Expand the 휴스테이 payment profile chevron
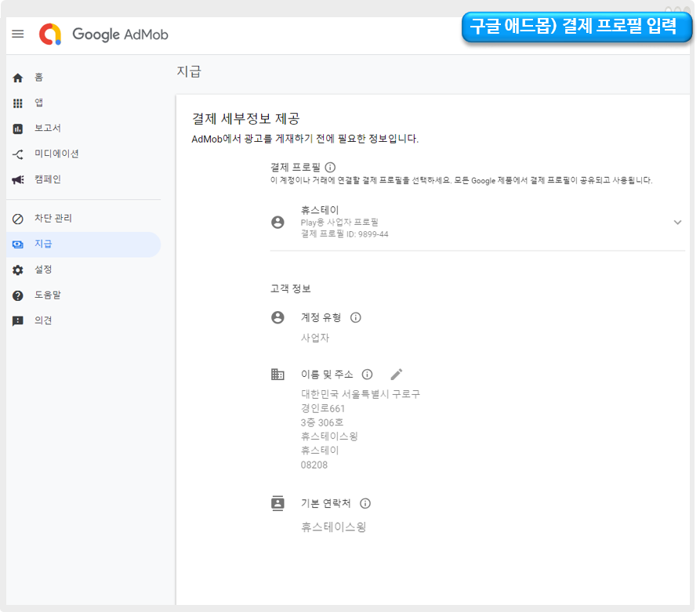 pyautogui.click(x=677, y=223)
